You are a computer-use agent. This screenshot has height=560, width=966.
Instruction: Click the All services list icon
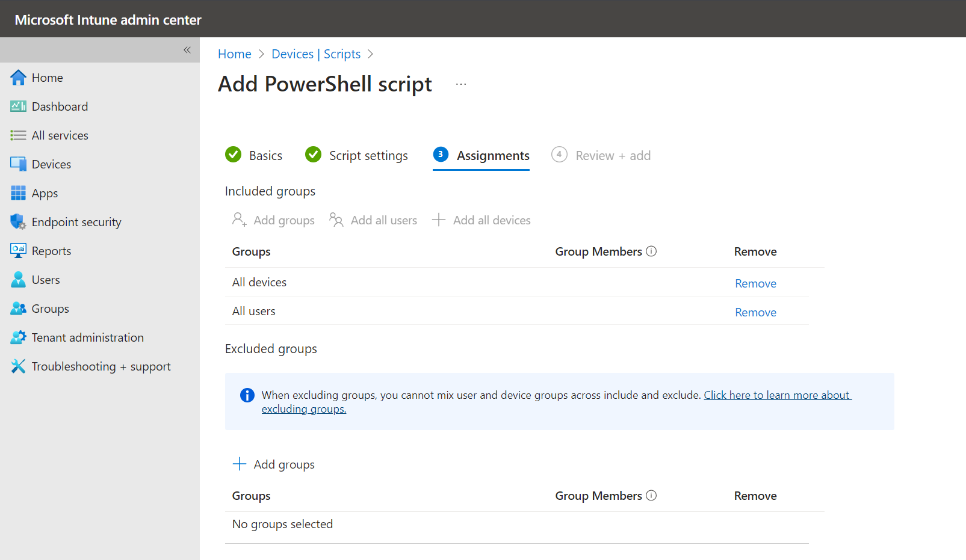[x=19, y=135]
